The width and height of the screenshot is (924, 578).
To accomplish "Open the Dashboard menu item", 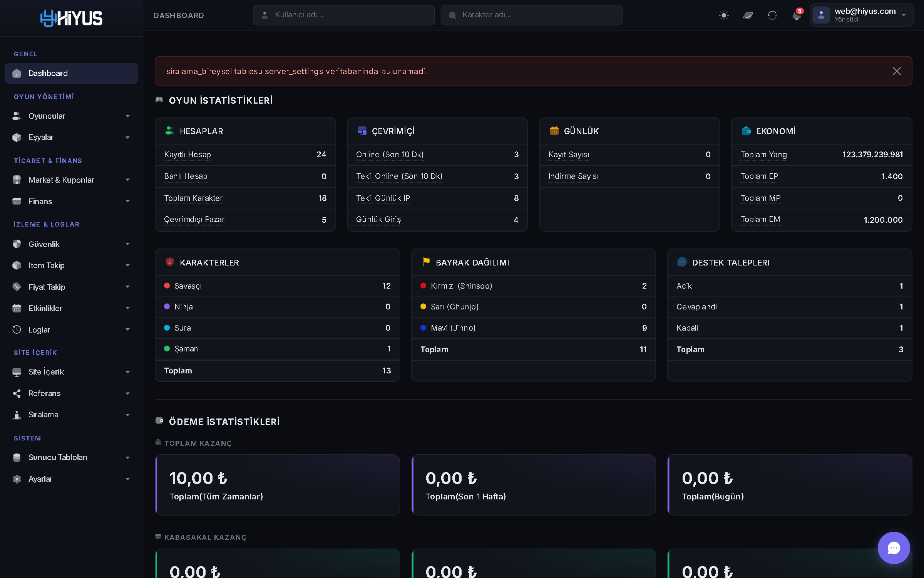I will click(71, 73).
